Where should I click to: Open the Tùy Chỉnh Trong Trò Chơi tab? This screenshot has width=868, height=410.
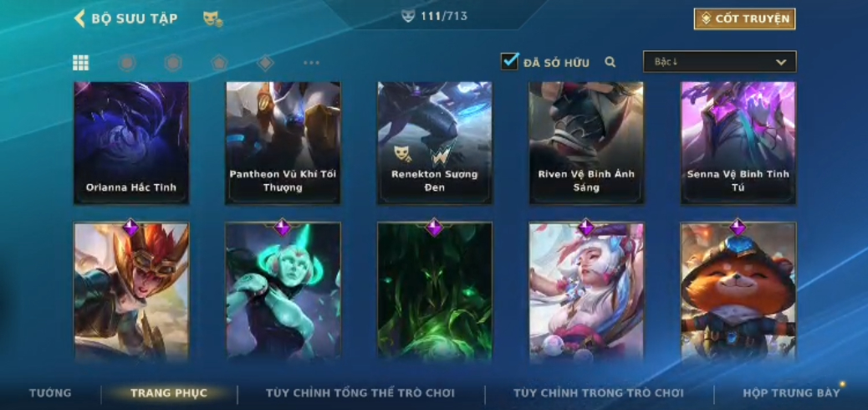599,393
